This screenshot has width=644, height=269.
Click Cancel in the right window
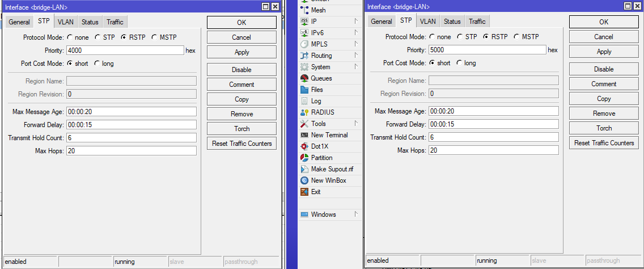click(604, 37)
